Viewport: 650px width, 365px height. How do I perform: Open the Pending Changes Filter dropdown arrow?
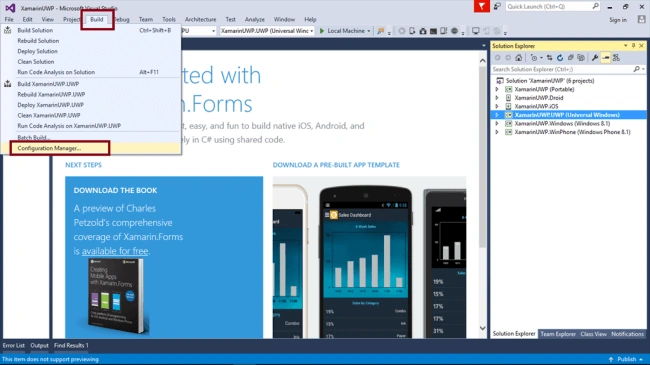pyautogui.click(x=541, y=58)
